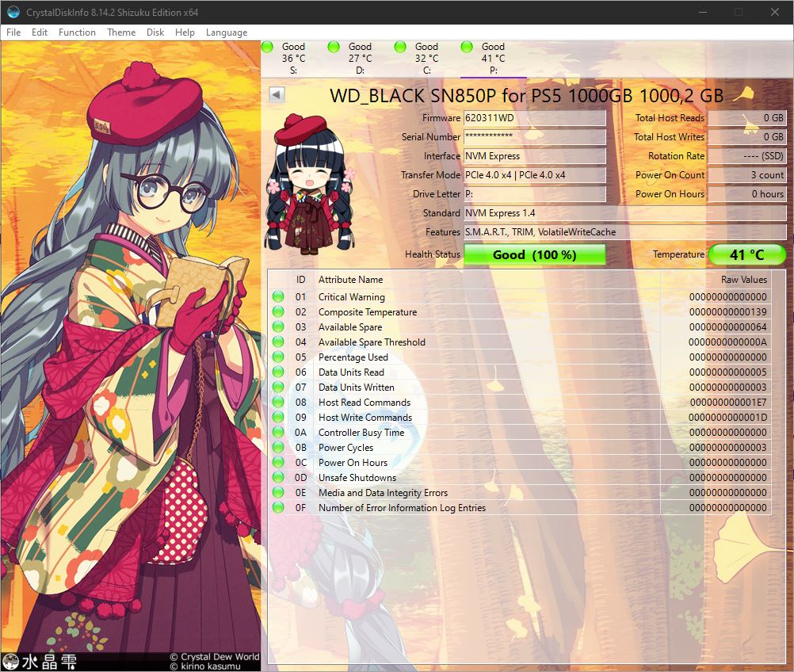Image resolution: width=794 pixels, height=672 pixels.
Task: Open the File menu
Action: point(13,32)
